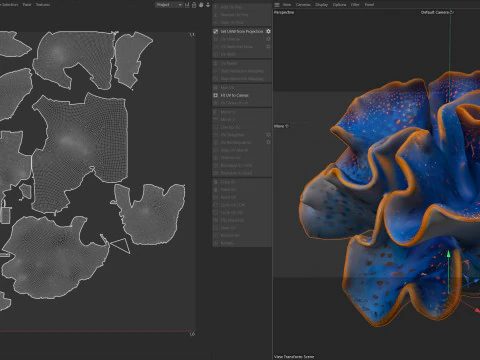Open the viewport Panel menu
The width and height of the screenshot is (480, 360).
coord(369,5)
